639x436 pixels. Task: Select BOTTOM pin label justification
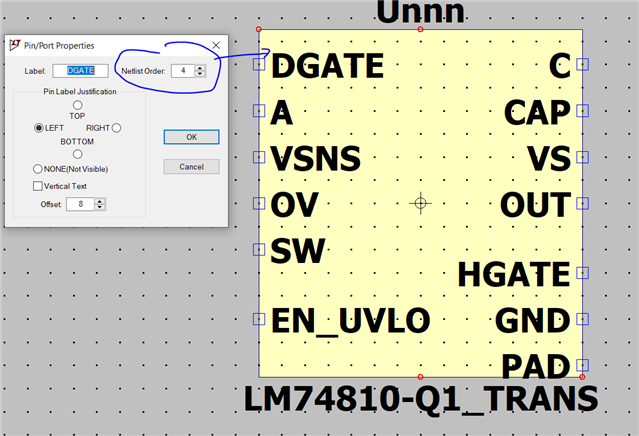pyautogui.click(x=77, y=154)
